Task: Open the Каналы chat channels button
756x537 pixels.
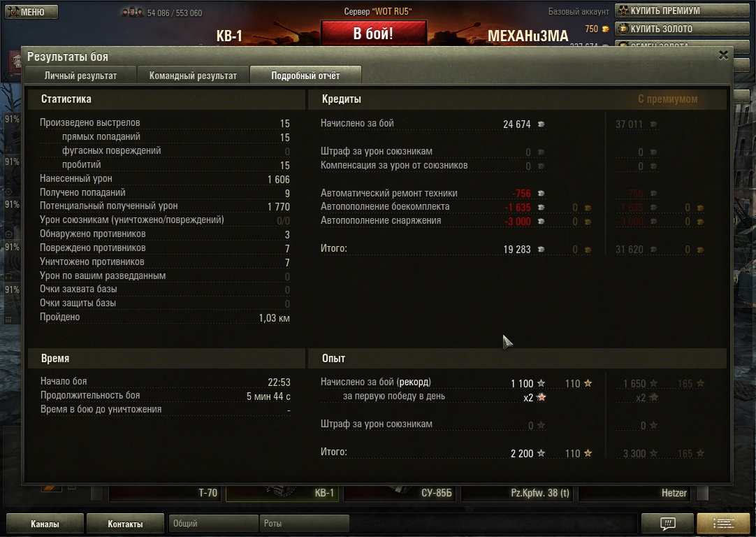Action: click(x=45, y=524)
